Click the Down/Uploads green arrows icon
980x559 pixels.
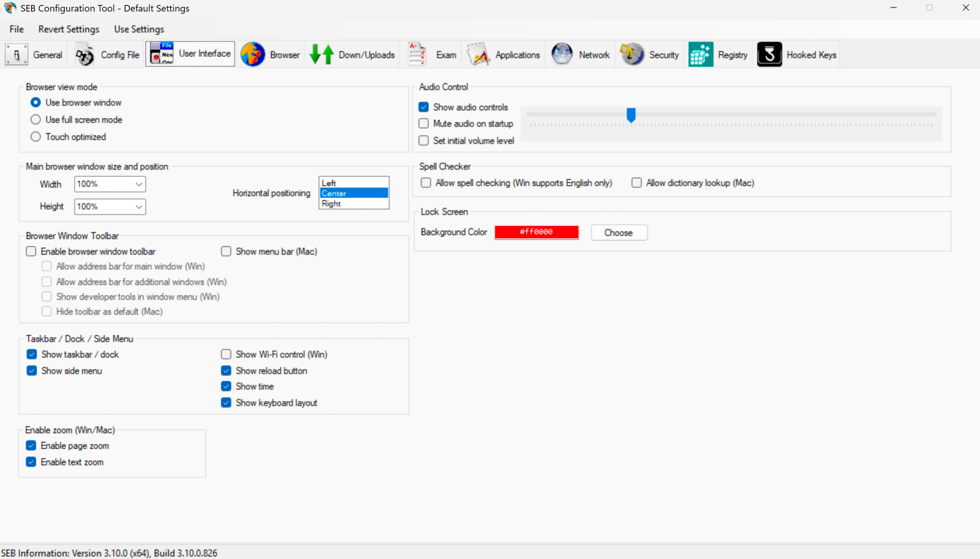click(x=321, y=55)
